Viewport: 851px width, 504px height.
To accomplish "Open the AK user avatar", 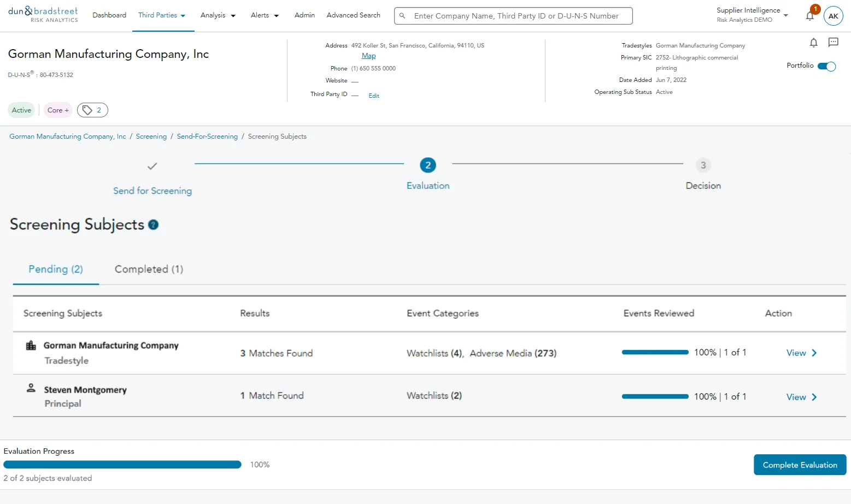I will coord(833,16).
